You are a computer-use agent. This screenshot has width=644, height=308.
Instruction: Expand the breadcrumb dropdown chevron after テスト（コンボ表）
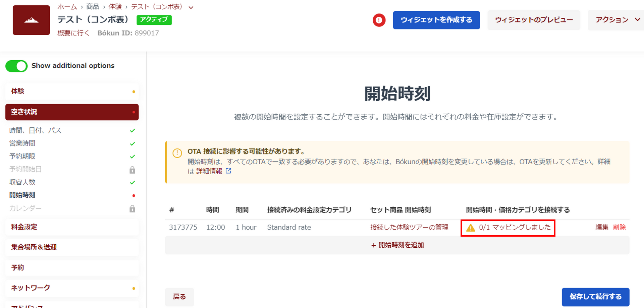191,7
